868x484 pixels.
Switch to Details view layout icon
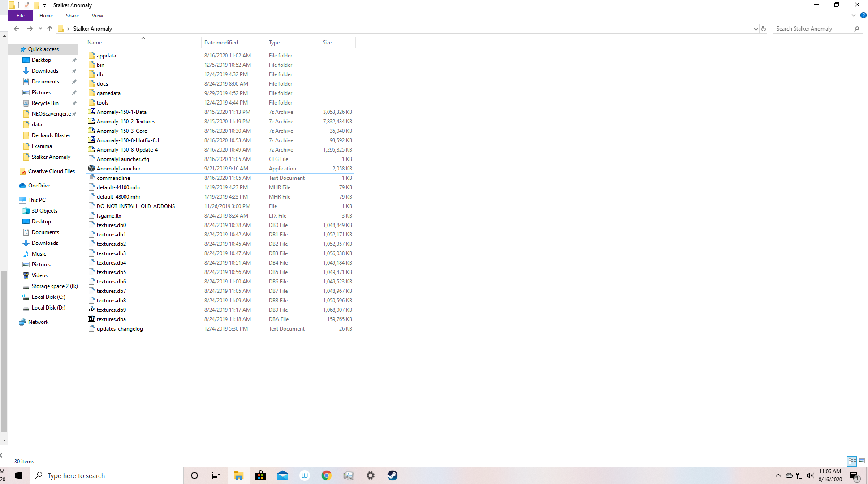pyautogui.click(x=852, y=461)
